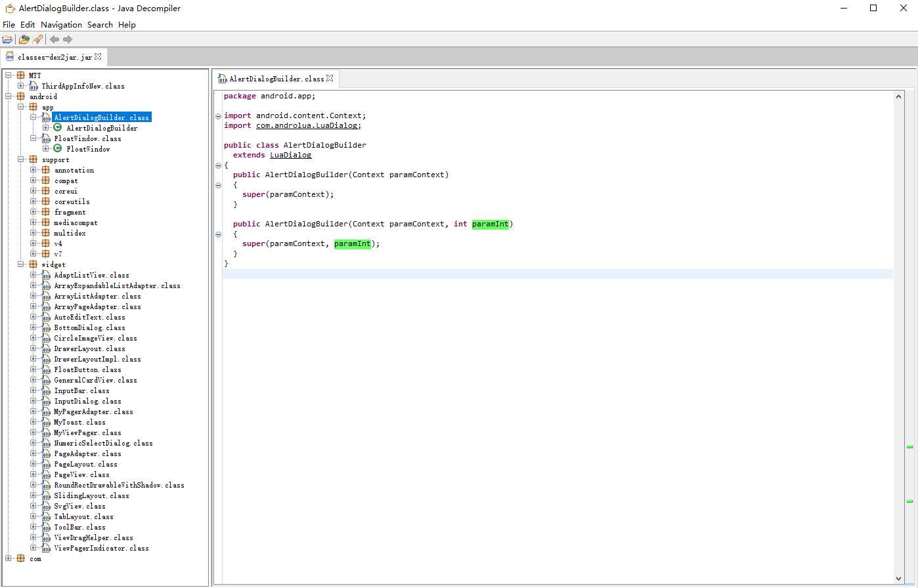Click the jar icon on classes-dex2jar.jar tab
This screenshot has height=588, width=918.
coord(10,56)
